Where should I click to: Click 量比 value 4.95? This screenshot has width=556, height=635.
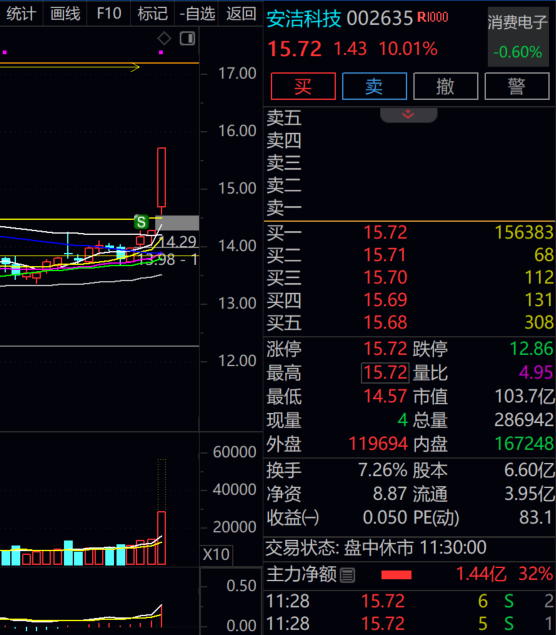536,372
